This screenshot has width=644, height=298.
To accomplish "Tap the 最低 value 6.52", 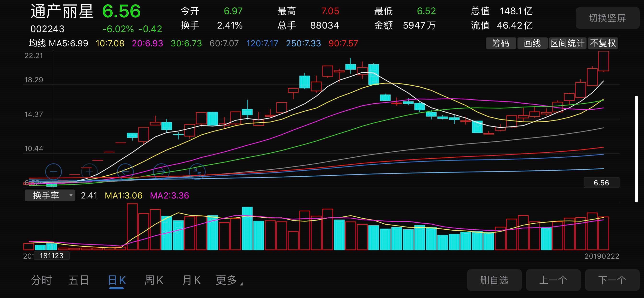I will [x=426, y=11].
